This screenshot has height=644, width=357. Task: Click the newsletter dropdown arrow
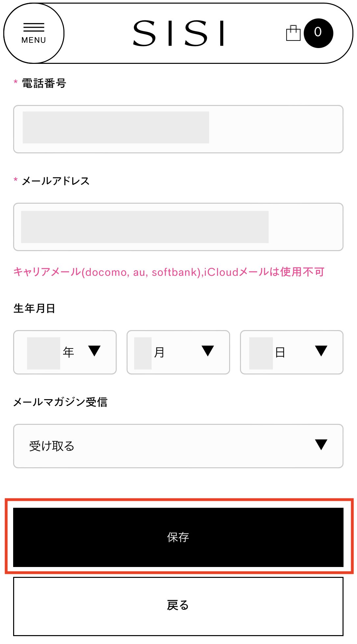click(x=321, y=445)
